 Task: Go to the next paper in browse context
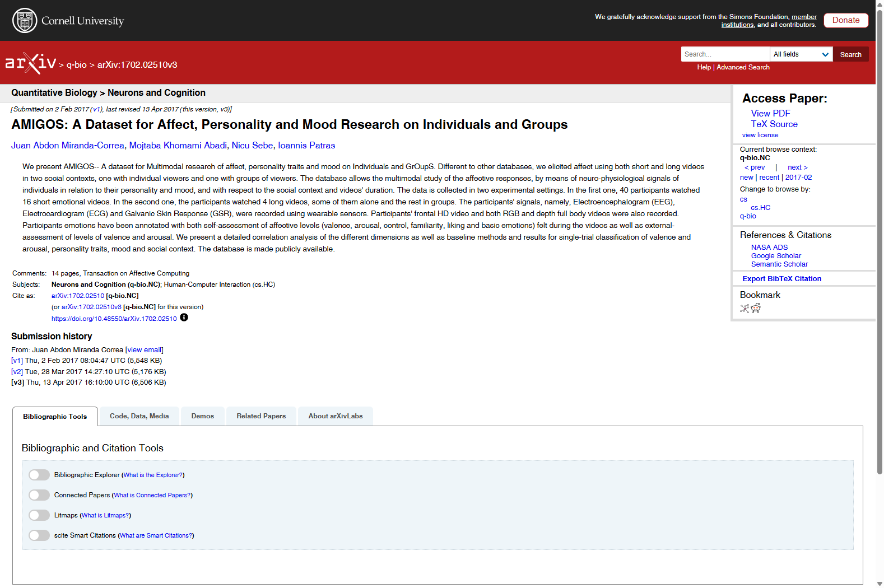pos(797,167)
